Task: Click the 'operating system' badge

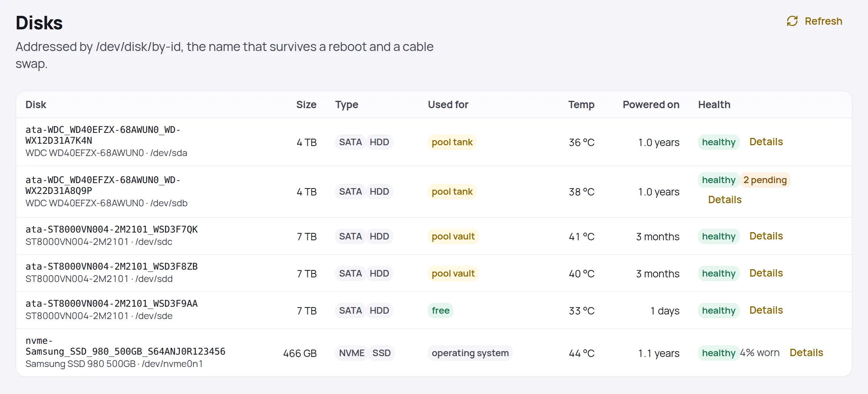Action: click(x=470, y=353)
